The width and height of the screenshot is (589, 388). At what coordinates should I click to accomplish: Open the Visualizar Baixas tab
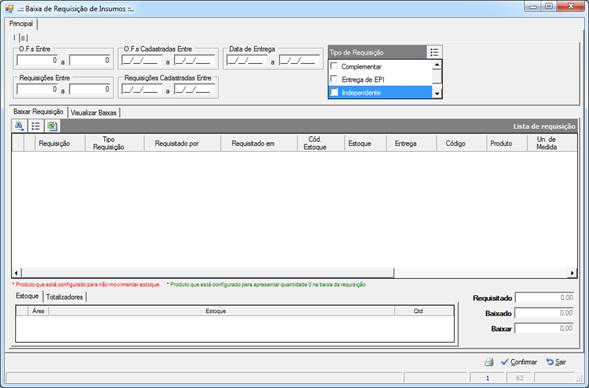pos(94,112)
